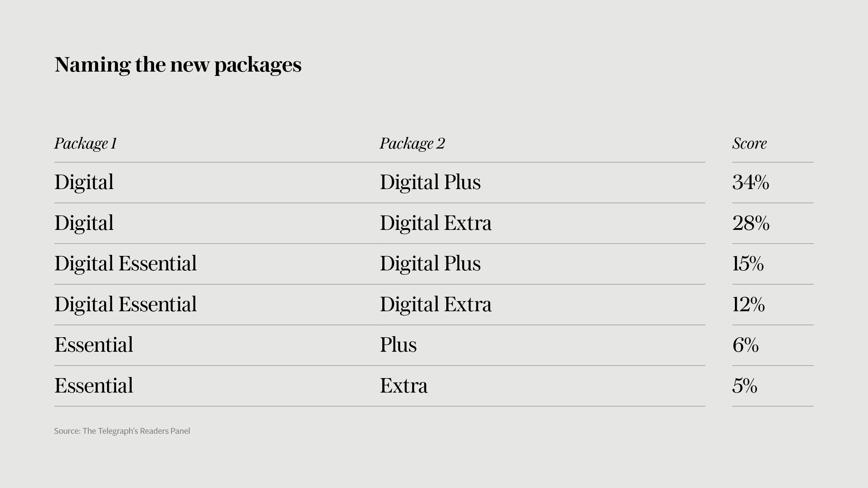Select the Package 2 column header
868x488 pixels.
(412, 144)
